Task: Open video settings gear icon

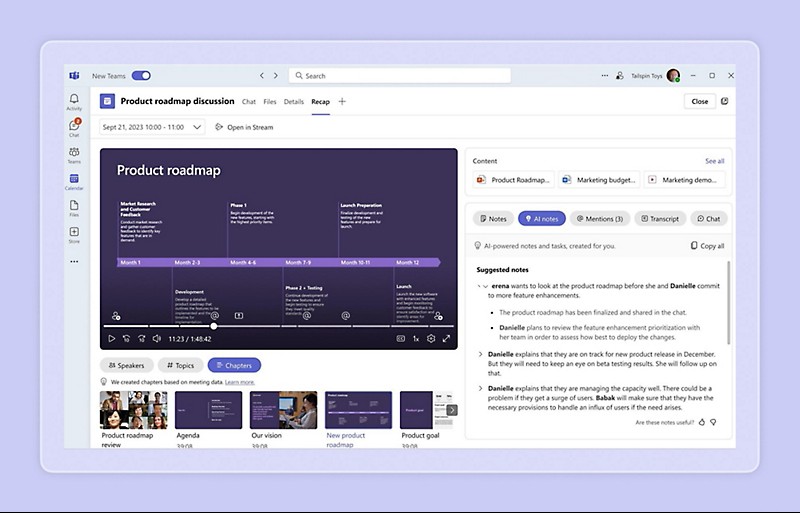Action: (431, 339)
